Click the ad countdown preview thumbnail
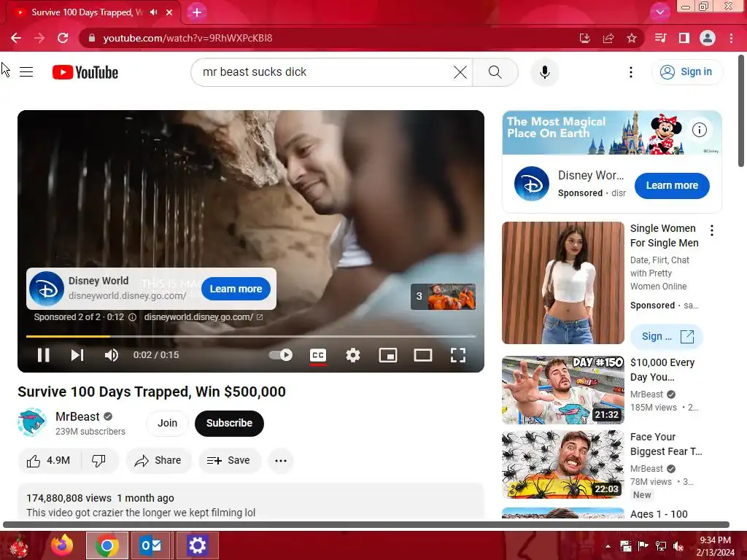The image size is (747, 560). [x=443, y=297]
